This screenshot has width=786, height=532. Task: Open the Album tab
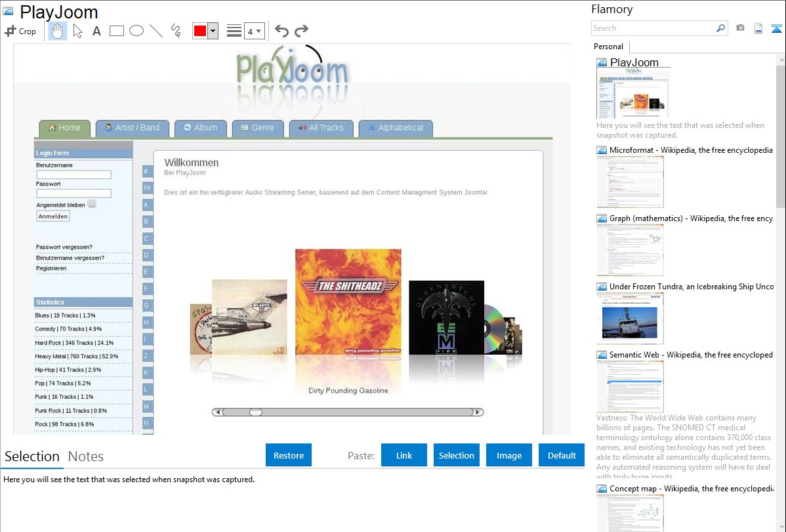pyautogui.click(x=201, y=128)
